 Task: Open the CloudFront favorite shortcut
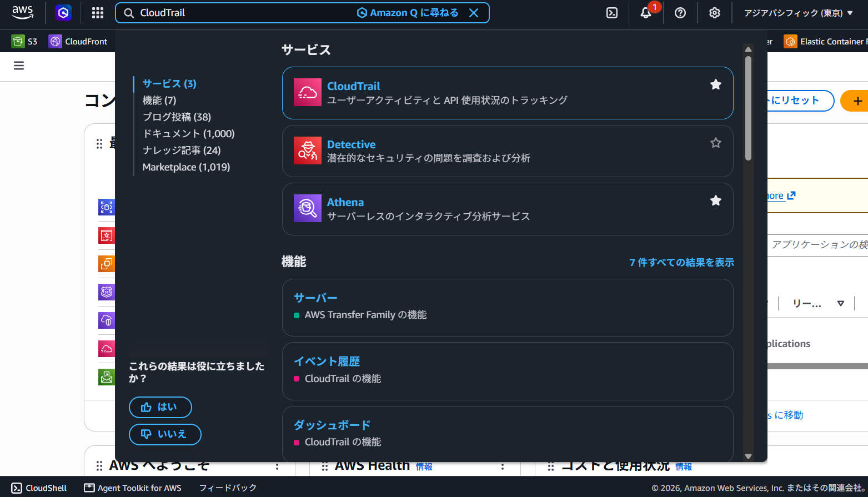pyautogui.click(x=78, y=42)
